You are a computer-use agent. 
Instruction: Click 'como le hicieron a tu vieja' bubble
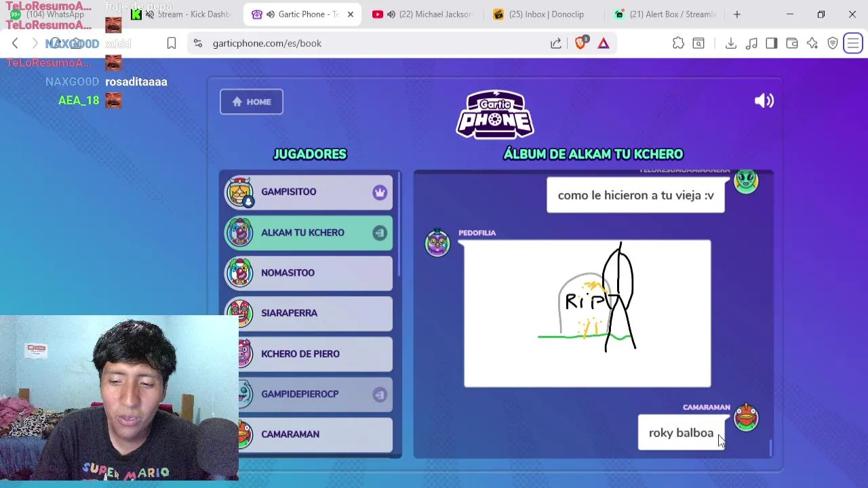635,195
